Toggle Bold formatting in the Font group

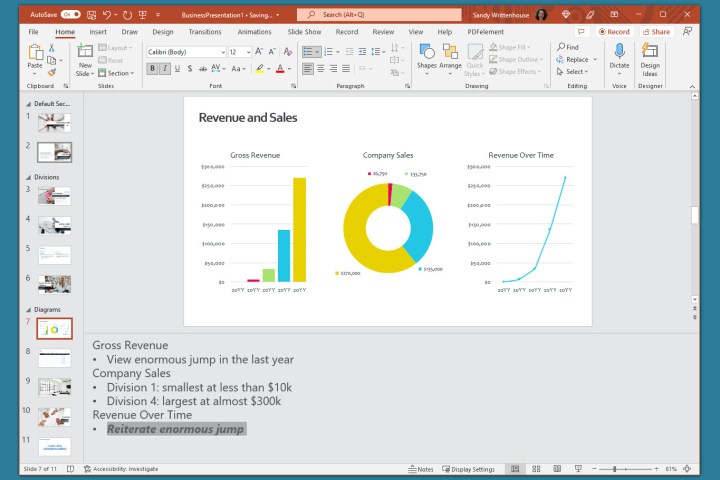pyautogui.click(x=153, y=69)
